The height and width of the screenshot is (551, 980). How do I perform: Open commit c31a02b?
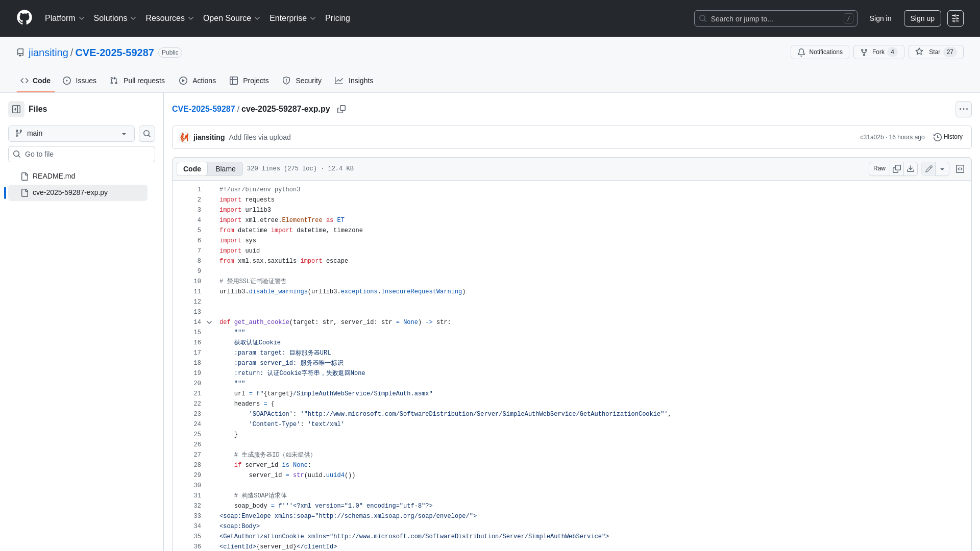(x=872, y=137)
